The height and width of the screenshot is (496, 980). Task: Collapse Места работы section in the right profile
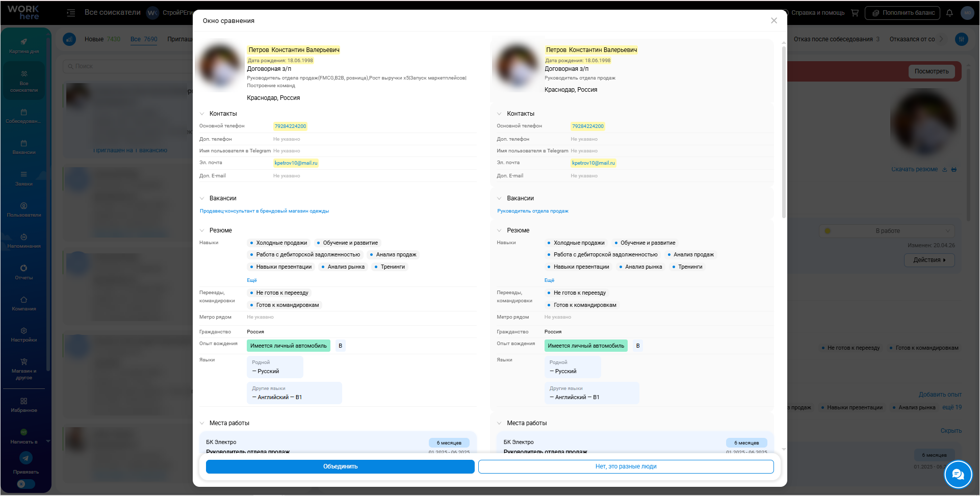499,423
